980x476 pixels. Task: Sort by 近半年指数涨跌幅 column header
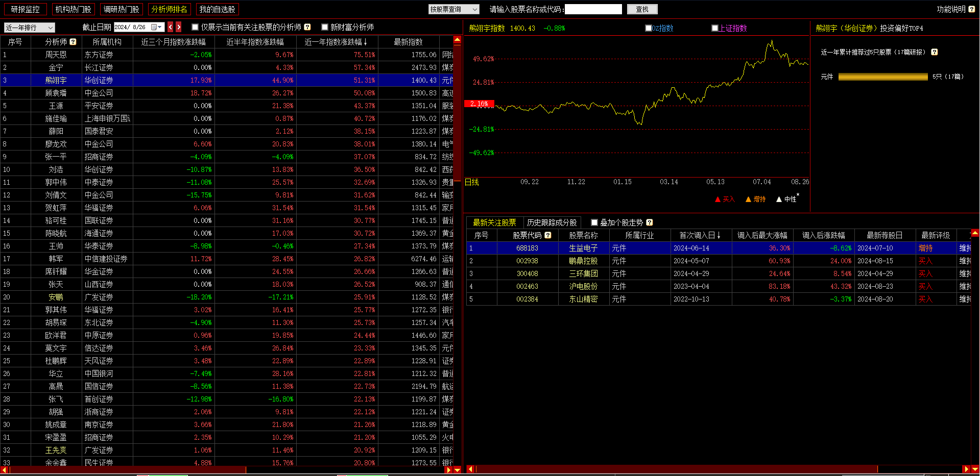[255, 42]
